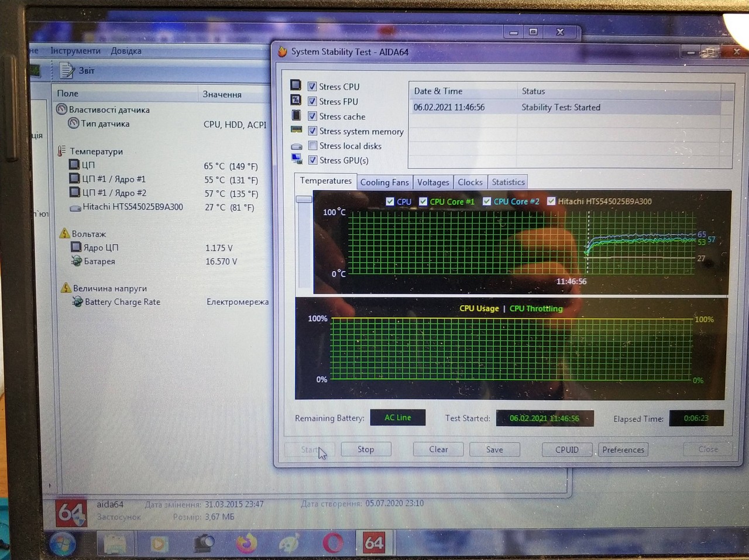749x560 pixels.
Task: Enable the Stress local disks checkbox
Action: (312, 146)
